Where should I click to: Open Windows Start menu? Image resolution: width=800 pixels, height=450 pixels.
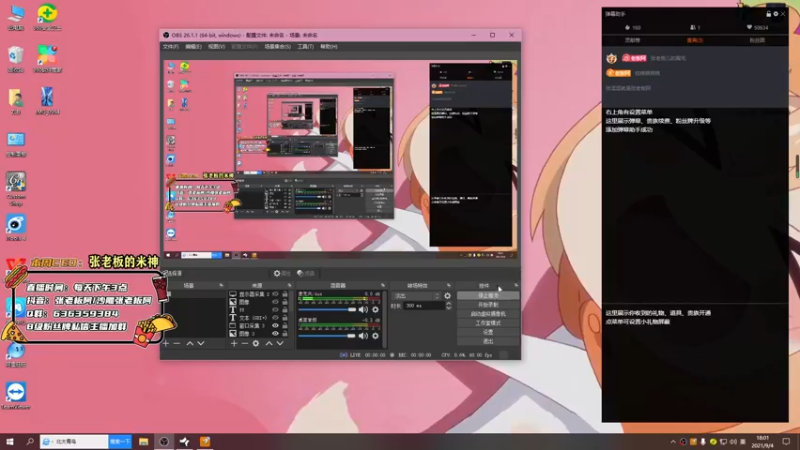tap(10, 442)
